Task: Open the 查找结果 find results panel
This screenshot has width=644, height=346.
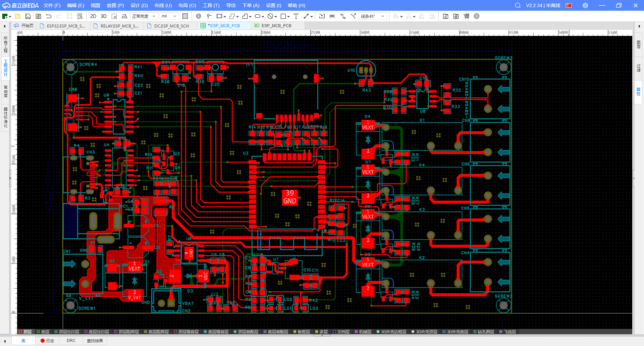Action: [95, 341]
